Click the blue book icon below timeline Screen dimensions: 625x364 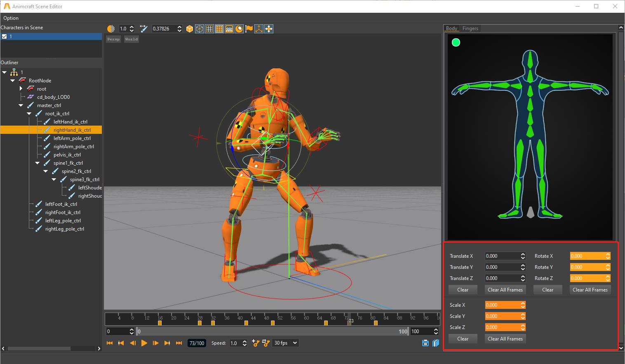click(x=436, y=343)
